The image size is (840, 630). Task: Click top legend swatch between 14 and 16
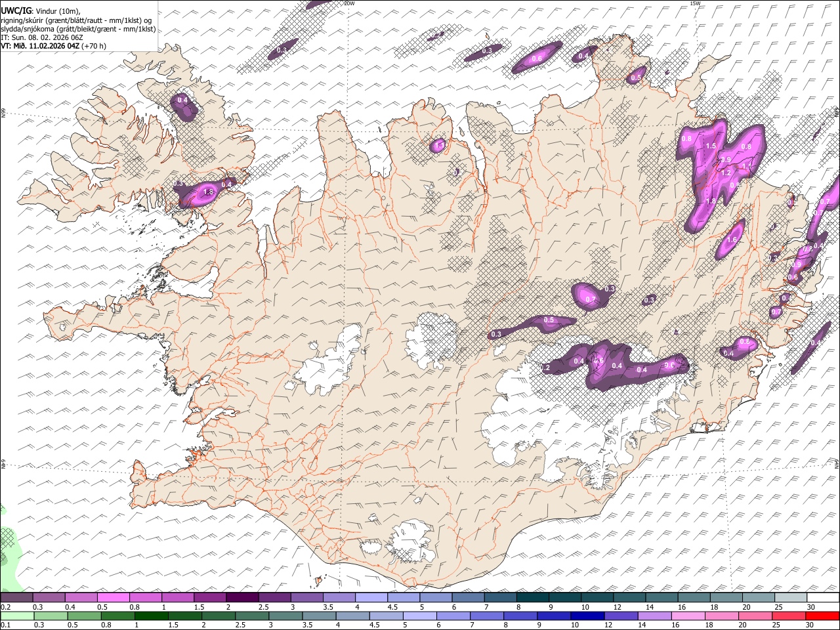click(661, 598)
